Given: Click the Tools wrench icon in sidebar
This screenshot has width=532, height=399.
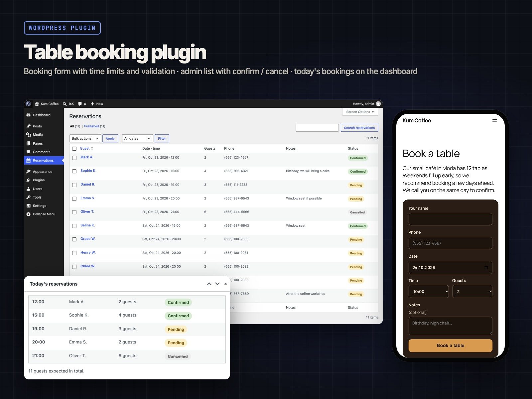Looking at the screenshot, I should 29,197.
